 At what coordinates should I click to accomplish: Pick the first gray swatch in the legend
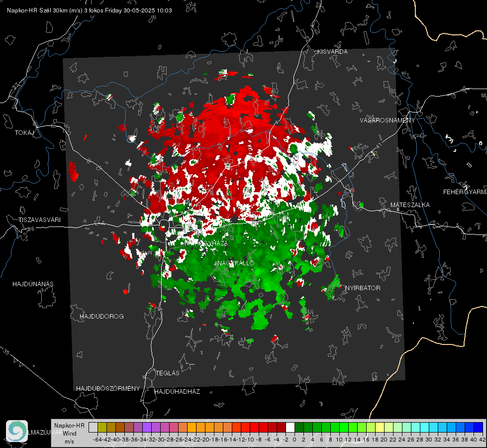[x=93, y=427]
